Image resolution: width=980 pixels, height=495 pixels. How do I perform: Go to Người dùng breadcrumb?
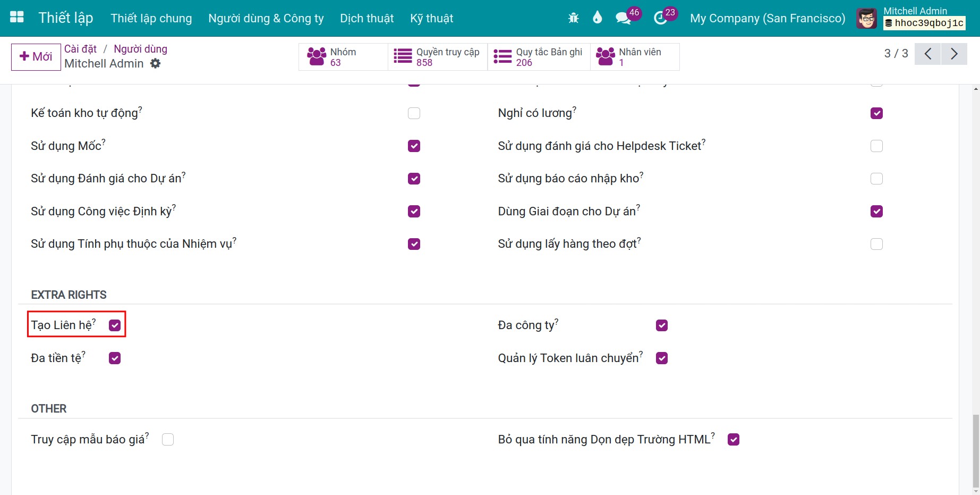click(140, 49)
